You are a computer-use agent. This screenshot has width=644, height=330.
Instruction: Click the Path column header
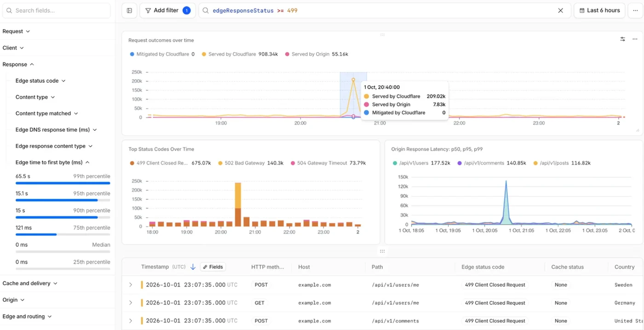coord(377,267)
